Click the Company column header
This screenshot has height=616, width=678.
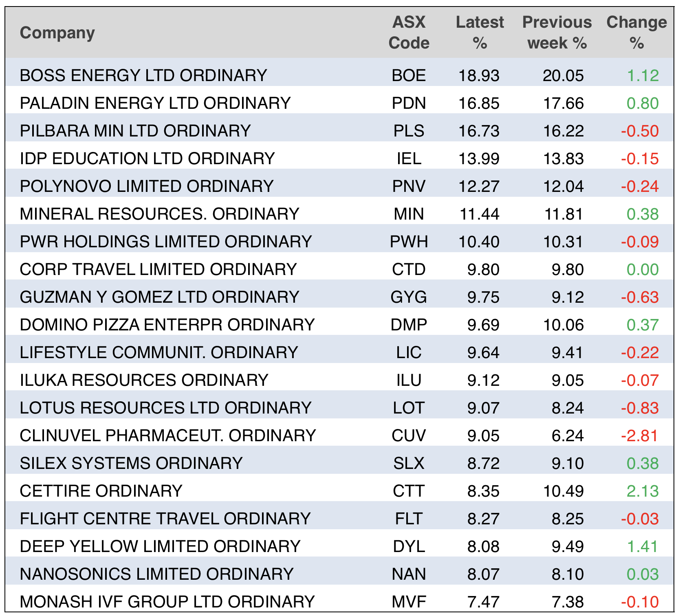click(57, 33)
